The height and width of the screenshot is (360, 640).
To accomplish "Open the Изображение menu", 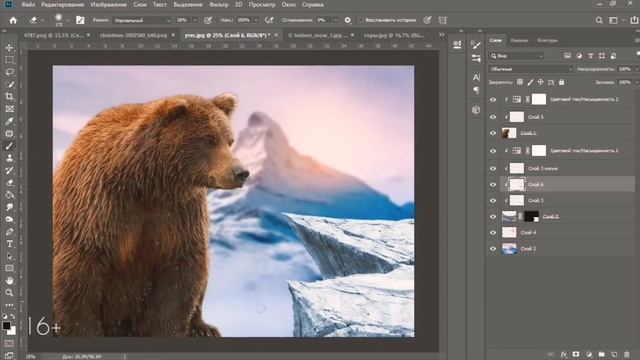I will pyautogui.click(x=109, y=5).
